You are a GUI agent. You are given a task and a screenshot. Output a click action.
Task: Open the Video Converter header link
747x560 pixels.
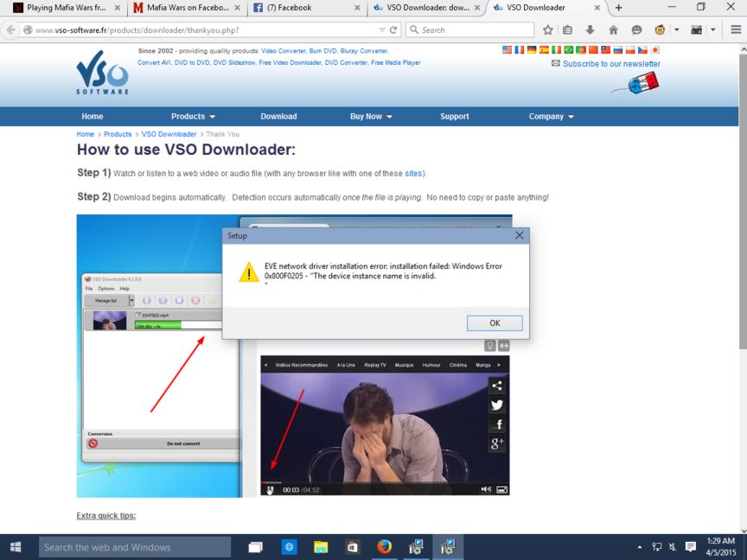click(284, 51)
